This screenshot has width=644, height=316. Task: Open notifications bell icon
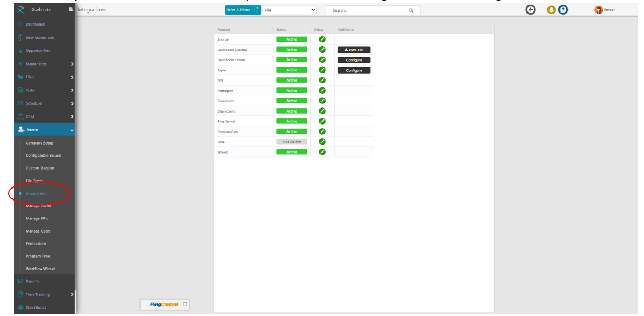pos(551,10)
